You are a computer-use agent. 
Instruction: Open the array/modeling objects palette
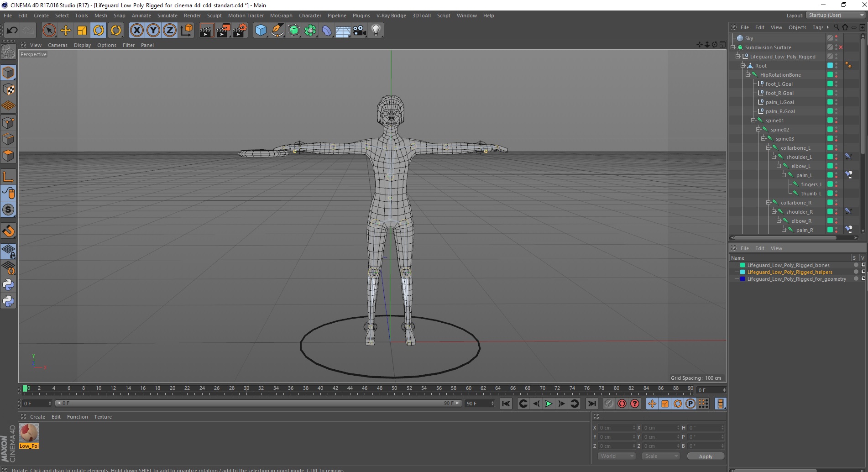(x=310, y=31)
